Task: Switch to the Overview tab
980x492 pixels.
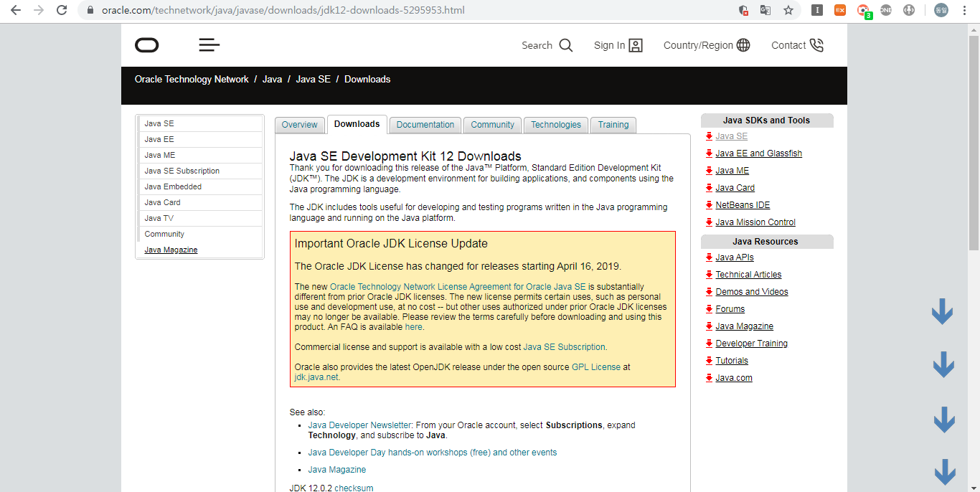Action: click(x=299, y=125)
